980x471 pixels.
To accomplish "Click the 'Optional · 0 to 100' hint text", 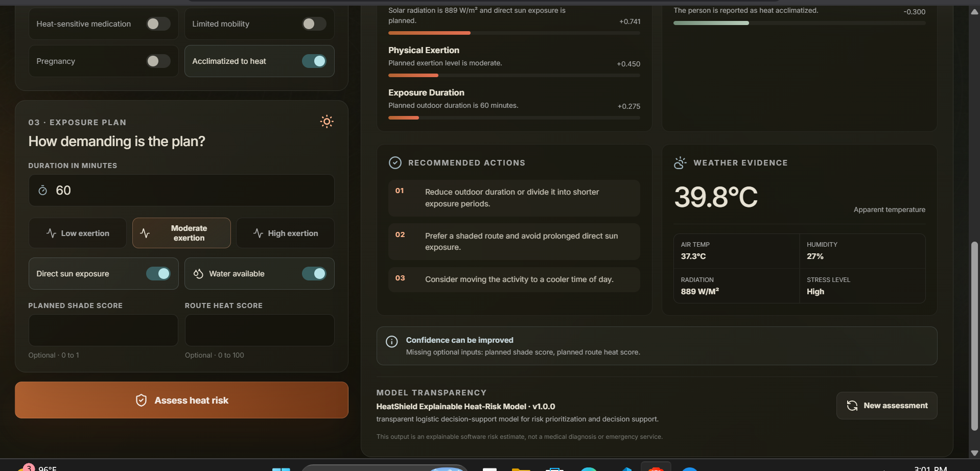I will [215, 355].
